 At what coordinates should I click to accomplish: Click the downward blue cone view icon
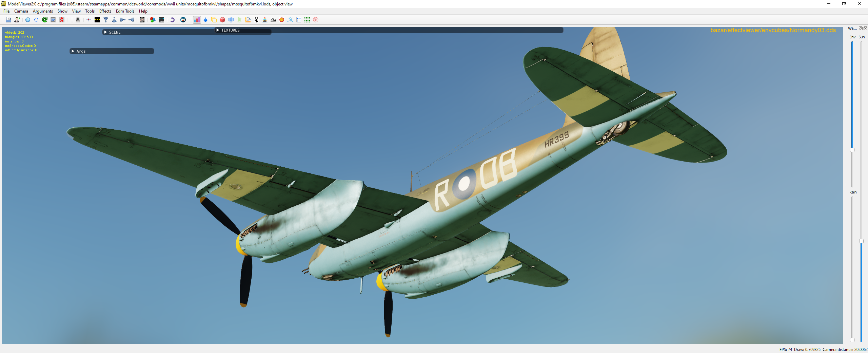pos(106,20)
